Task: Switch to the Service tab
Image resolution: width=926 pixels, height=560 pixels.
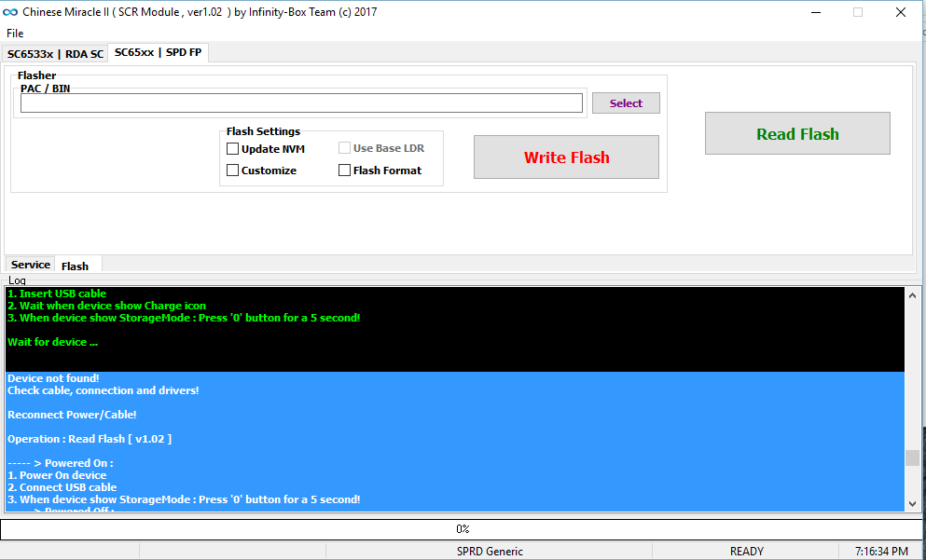Action: [x=30, y=265]
